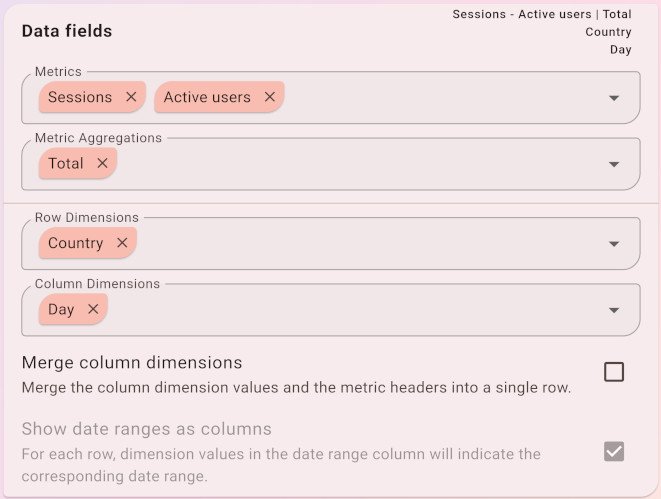Image resolution: width=661 pixels, height=499 pixels.
Task: Remove the Total aggregation chip
Action: (x=102, y=163)
